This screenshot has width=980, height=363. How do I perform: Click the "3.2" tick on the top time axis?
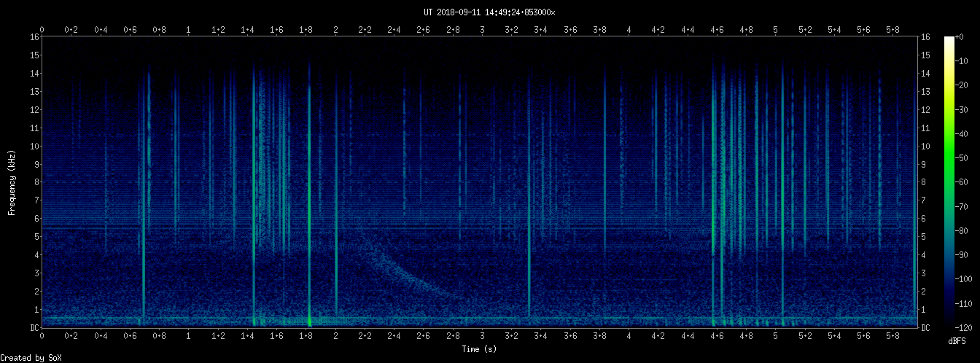click(512, 30)
